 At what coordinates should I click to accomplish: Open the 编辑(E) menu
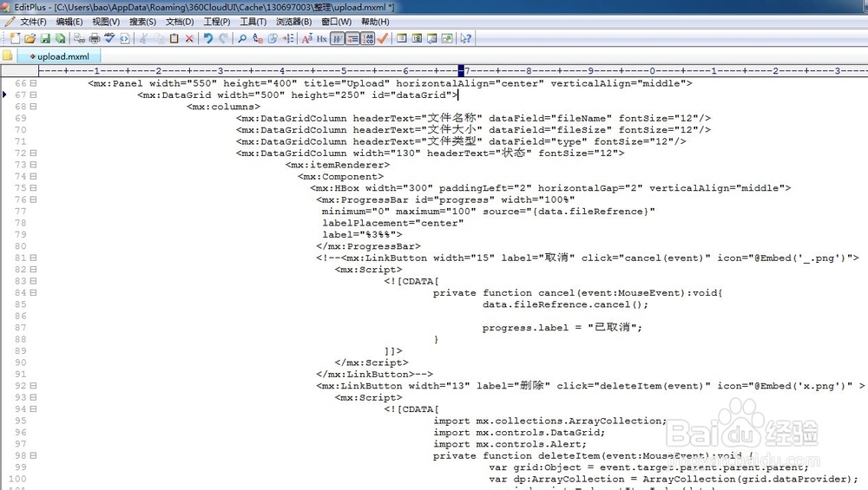(69, 22)
